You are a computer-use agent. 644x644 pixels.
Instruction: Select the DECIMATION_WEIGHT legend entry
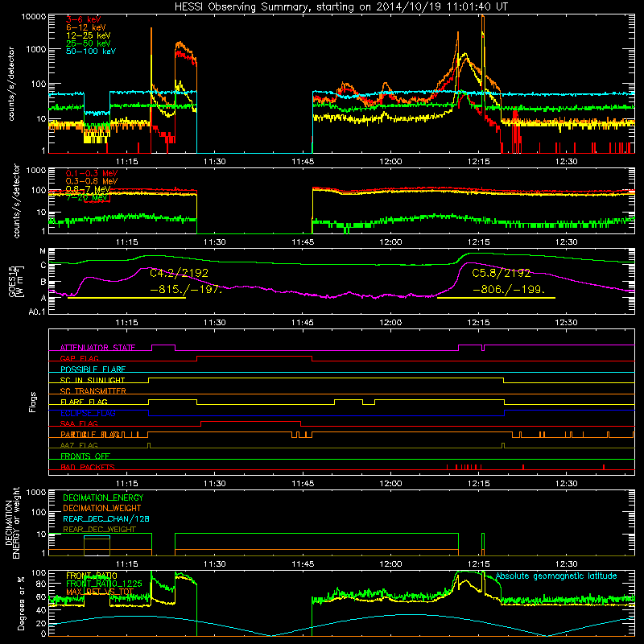coord(102,508)
